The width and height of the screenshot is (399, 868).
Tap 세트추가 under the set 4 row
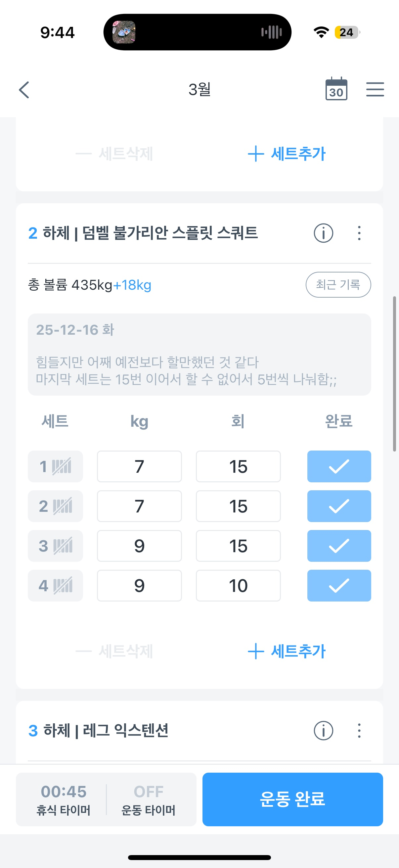287,651
